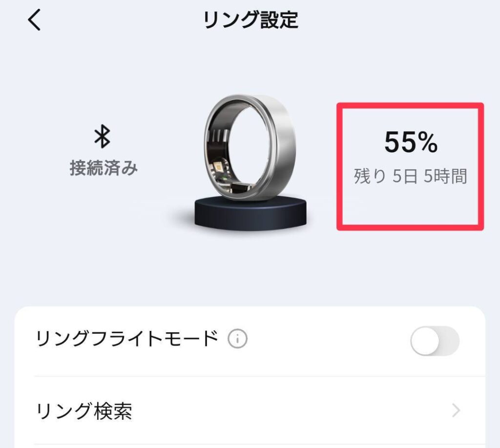Select the リング検索 menu label
The image size is (500, 448).
[x=84, y=411]
